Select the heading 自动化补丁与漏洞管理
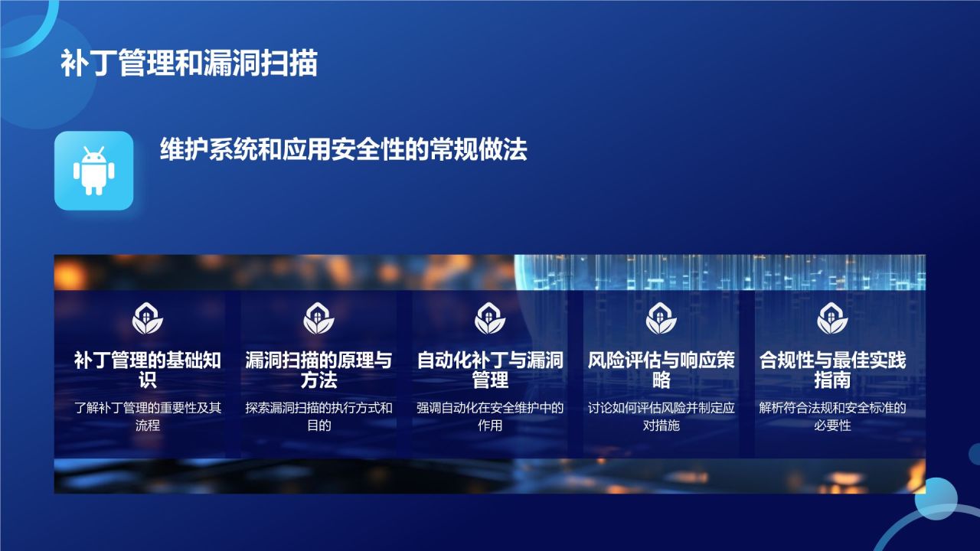Viewport: 980px width, 551px height. point(490,370)
